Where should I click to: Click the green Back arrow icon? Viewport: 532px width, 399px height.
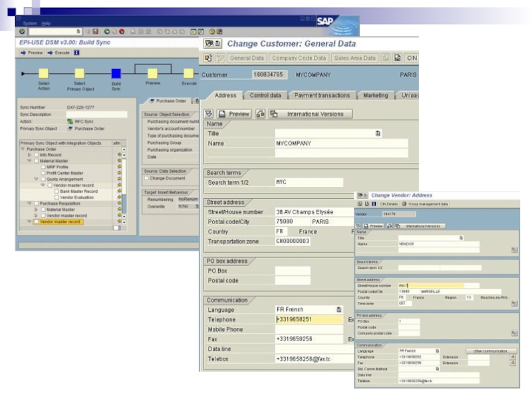click(107, 31)
